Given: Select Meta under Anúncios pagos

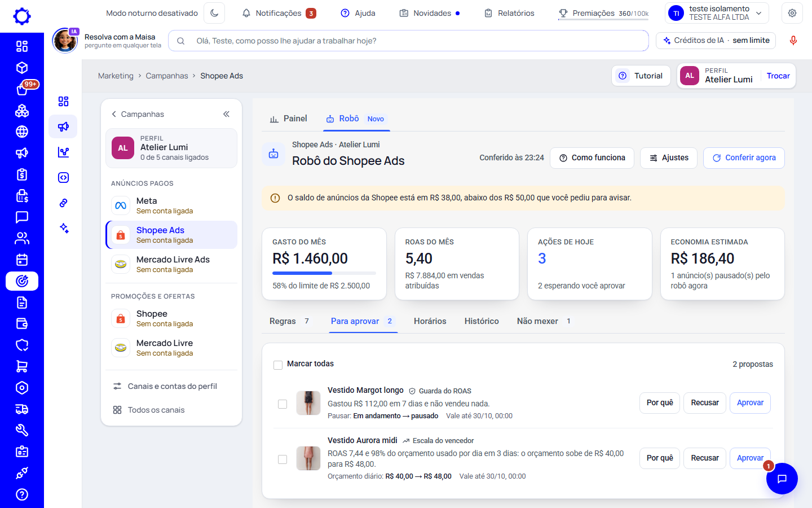Looking at the screenshot, I should (x=171, y=205).
